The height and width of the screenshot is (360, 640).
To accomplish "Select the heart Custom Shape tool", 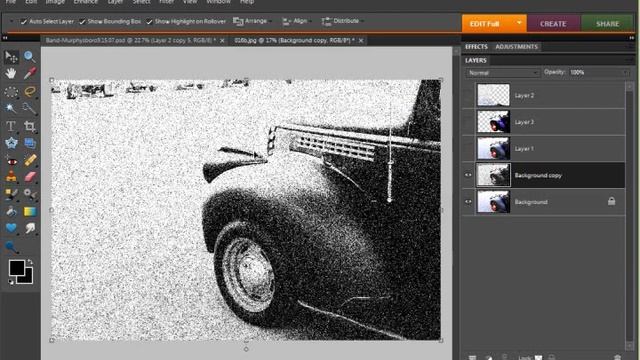I will pos(11,228).
